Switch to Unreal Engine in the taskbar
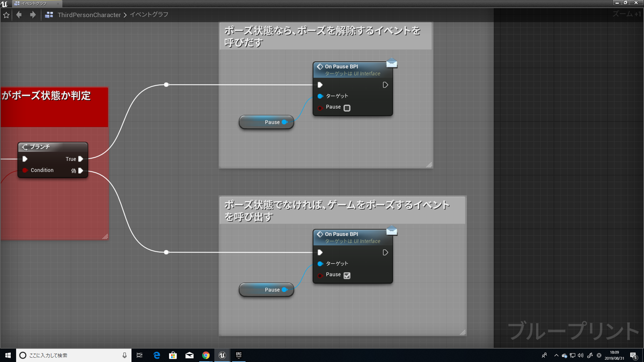Screen dimensions: 644x362 point(222,355)
